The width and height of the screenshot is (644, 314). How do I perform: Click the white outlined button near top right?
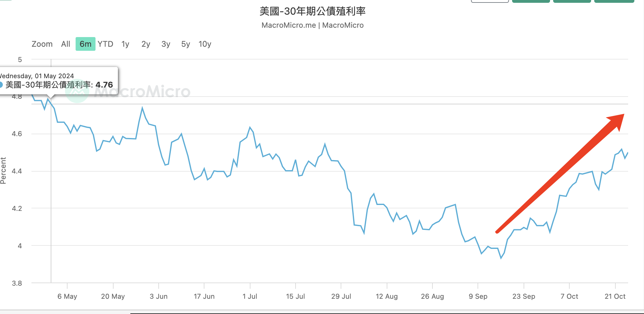click(x=490, y=1)
